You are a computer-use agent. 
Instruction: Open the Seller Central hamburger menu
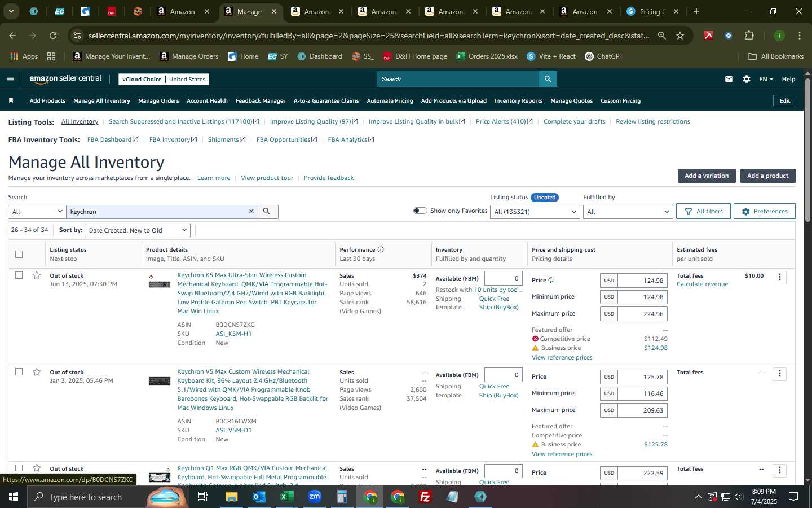click(11, 79)
